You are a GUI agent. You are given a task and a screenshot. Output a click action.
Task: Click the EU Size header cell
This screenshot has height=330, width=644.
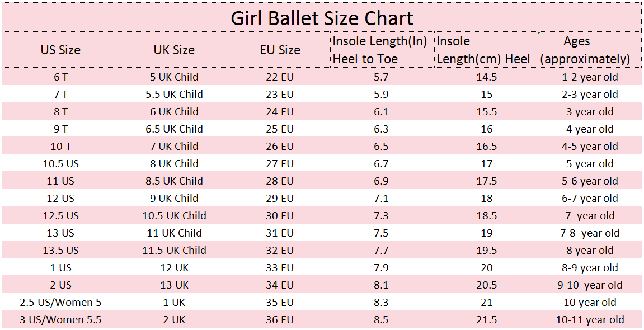click(280, 50)
